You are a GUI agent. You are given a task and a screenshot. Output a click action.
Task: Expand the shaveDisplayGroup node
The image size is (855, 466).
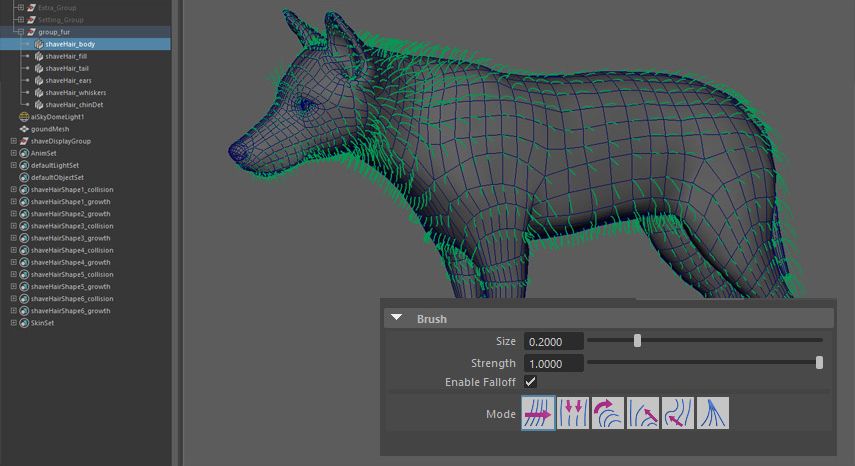tap(13, 141)
